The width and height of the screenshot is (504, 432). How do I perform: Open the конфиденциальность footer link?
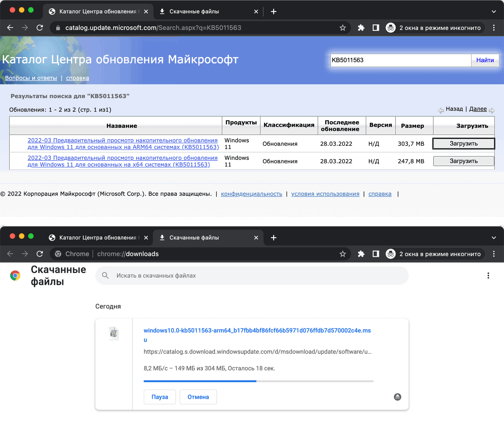click(252, 194)
